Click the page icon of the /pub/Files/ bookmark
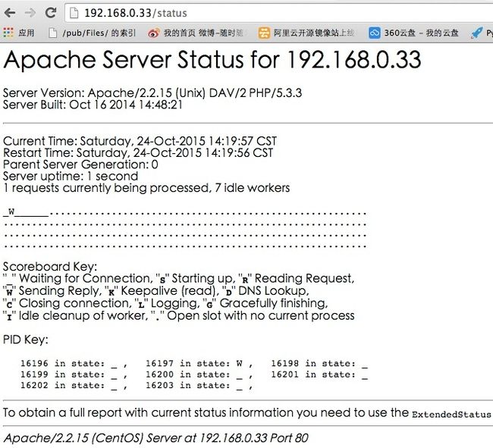The image size is (493, 448). tap(53, 33)
